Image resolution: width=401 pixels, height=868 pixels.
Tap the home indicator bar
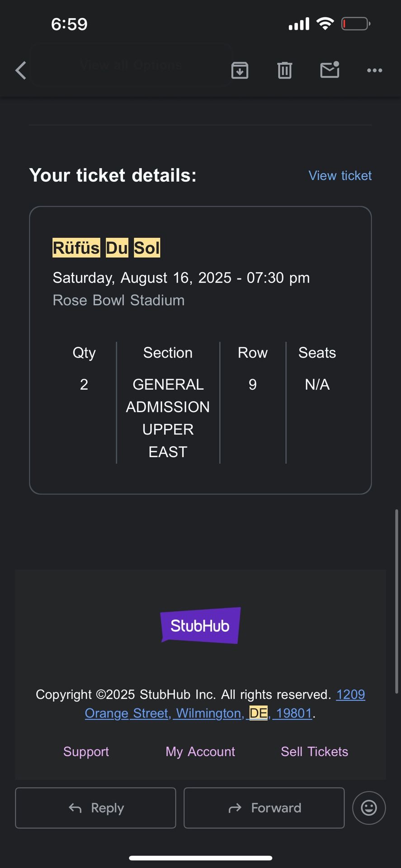click(x=200, y=858)
